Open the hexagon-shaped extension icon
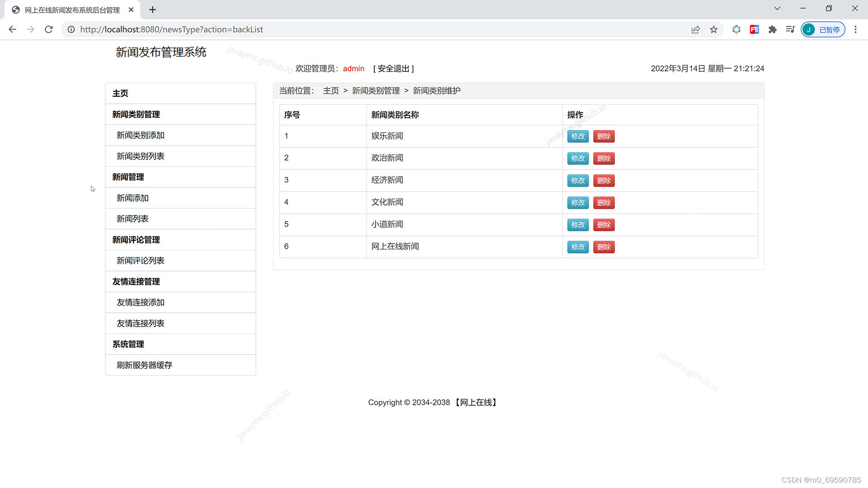This screenshot has height=488, width=868. tap(736, 29)
